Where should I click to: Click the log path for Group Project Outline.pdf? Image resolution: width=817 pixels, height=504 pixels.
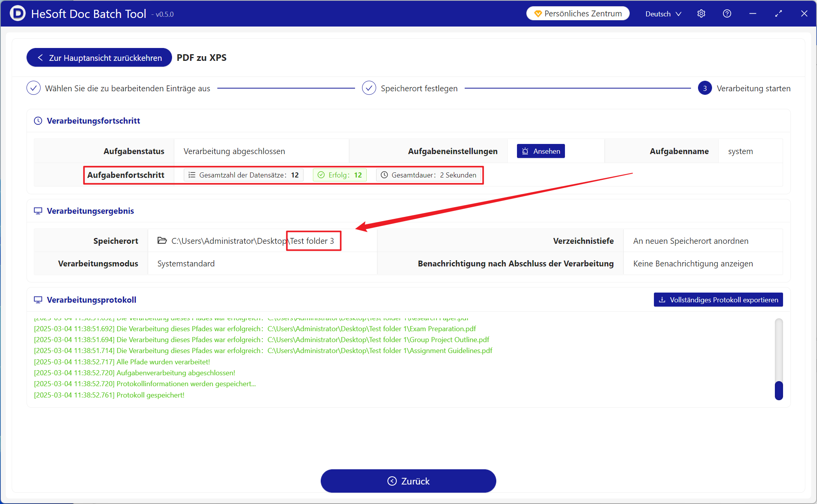click(378, 340)
